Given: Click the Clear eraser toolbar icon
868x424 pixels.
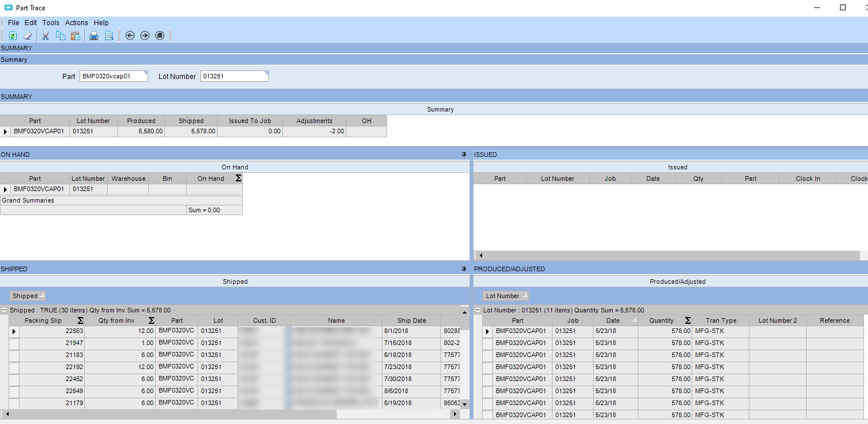Looking at the screenshot, I should coord(27,35).
